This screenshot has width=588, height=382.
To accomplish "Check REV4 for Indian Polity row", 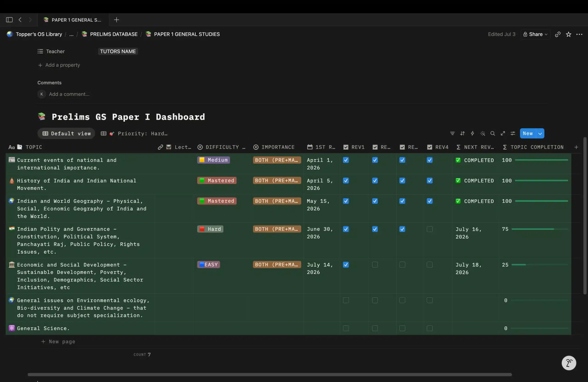I will coord(430,229).
